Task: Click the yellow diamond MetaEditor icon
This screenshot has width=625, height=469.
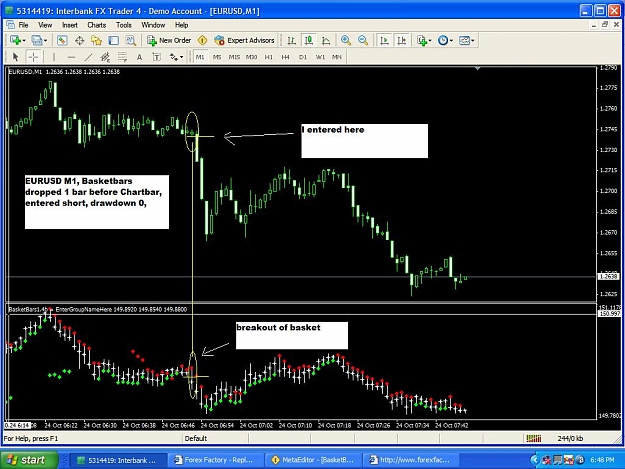Action: click(202, 40)
